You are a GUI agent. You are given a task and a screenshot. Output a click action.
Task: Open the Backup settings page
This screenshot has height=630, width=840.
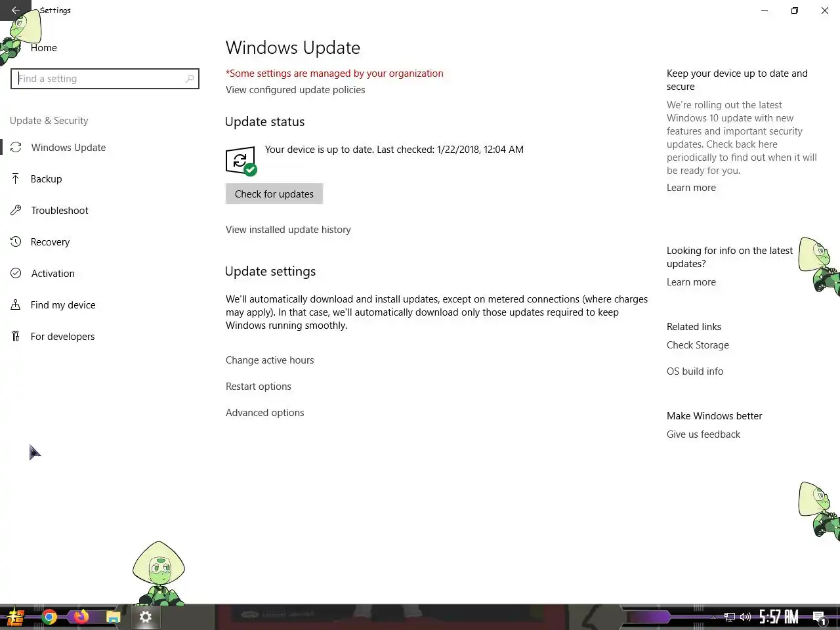click(x=46, y=179)
